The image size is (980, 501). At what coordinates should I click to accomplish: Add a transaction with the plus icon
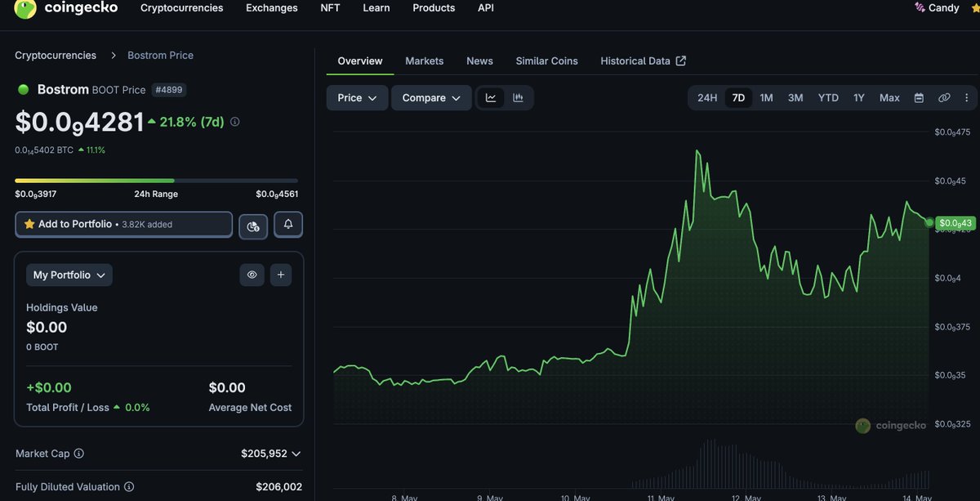(x=281, y=275)
